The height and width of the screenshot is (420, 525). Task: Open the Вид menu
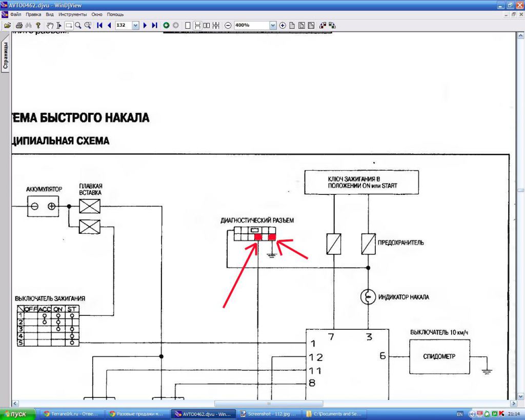50,14
